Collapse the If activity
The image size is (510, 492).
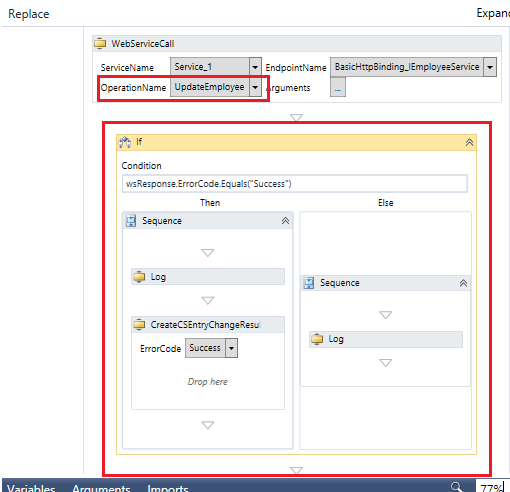point(469,142)
